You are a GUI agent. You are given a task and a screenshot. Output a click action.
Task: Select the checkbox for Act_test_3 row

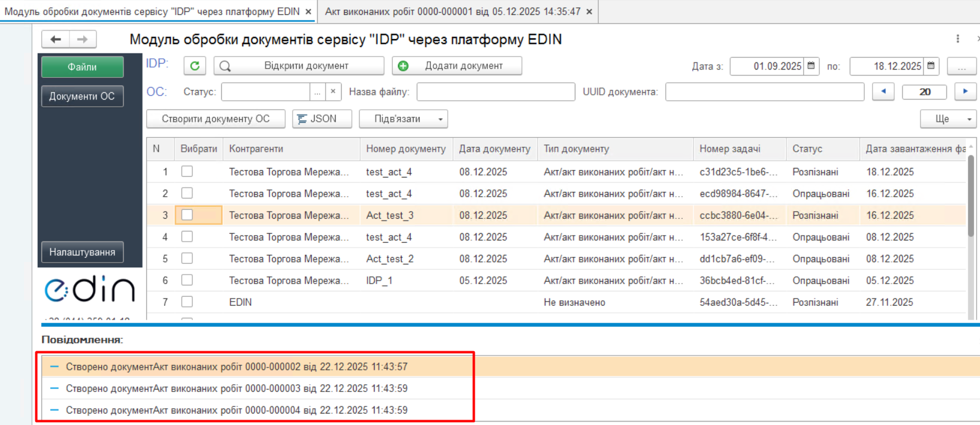point(187,215)
